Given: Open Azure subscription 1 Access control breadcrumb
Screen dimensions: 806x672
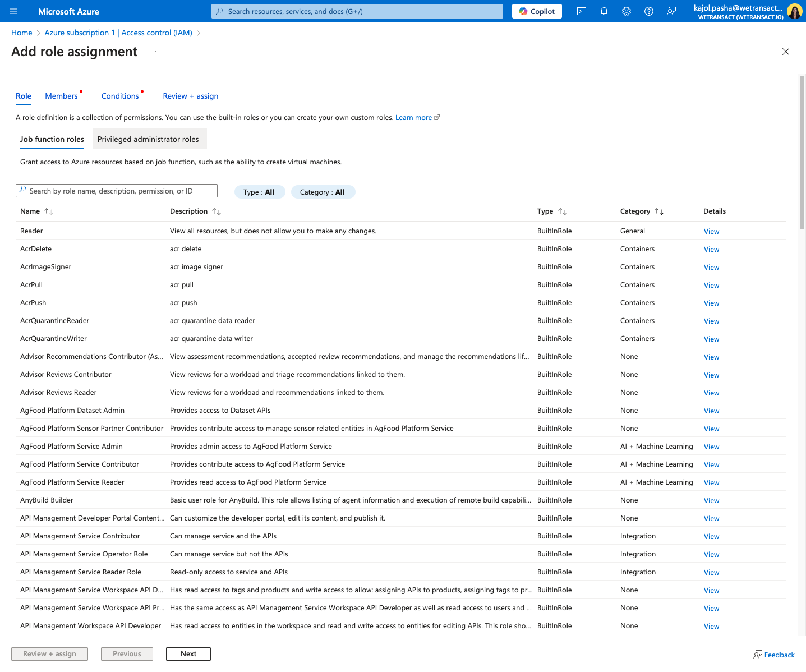Looking at the screenshot, I should coord(118,33).
